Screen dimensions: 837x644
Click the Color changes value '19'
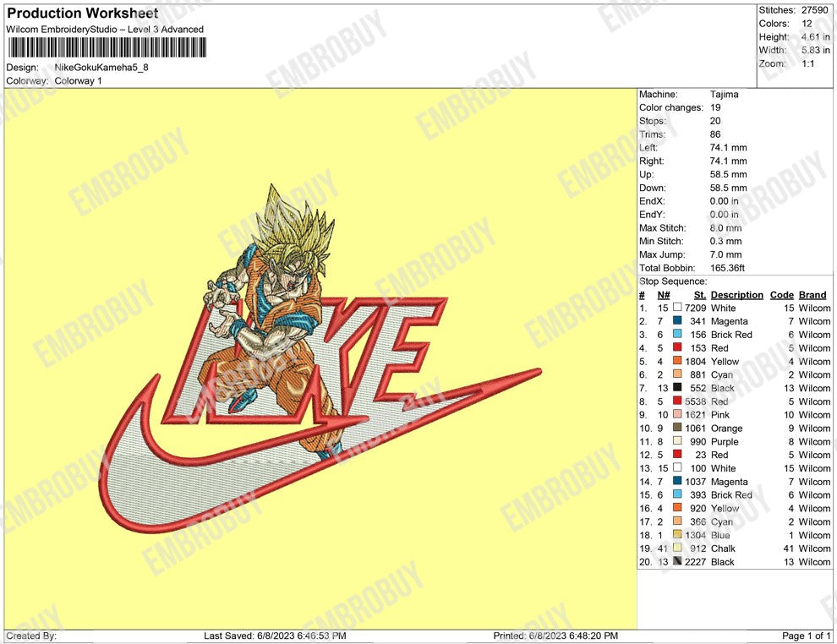(715, 108)
